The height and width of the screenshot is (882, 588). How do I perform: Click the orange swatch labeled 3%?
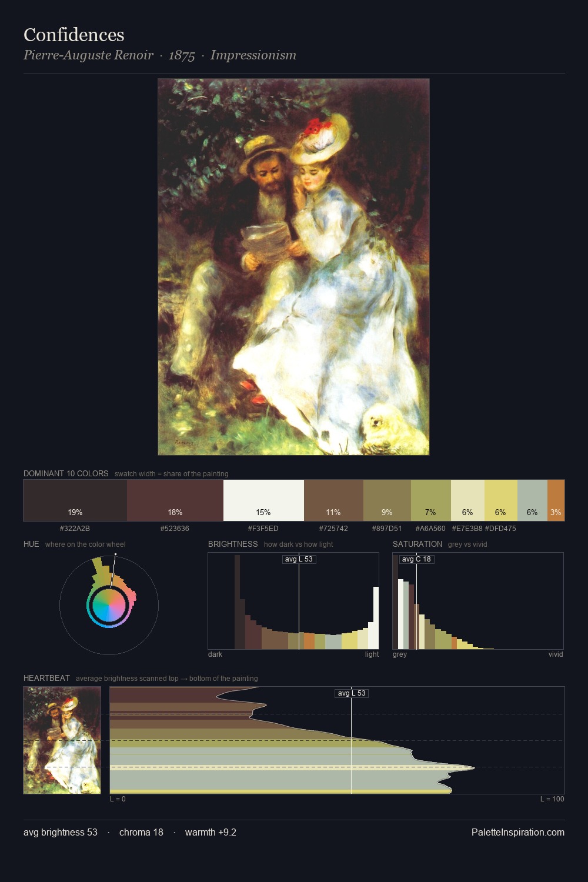pyautogui.click(x=556, y=500)
